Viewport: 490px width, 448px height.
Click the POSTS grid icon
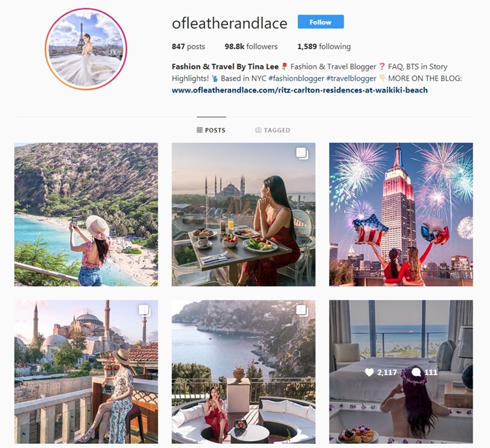[199, 130]
